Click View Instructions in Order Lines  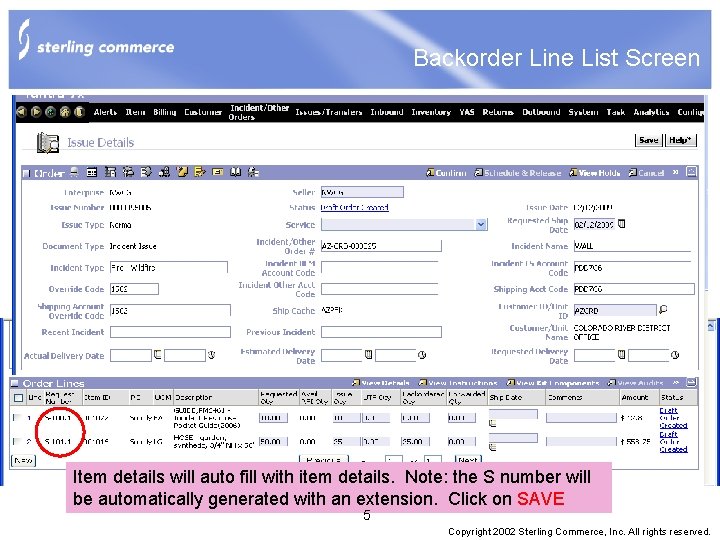458,382
